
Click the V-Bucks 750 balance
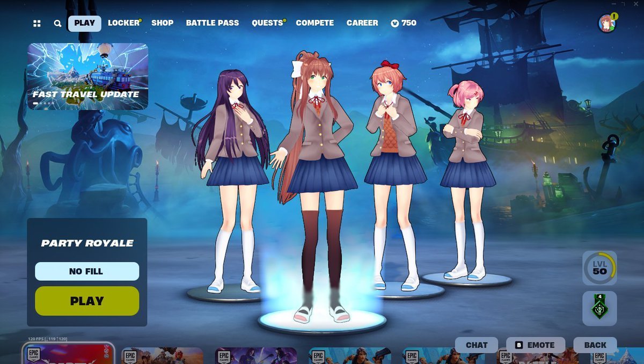tap(404, 23)
